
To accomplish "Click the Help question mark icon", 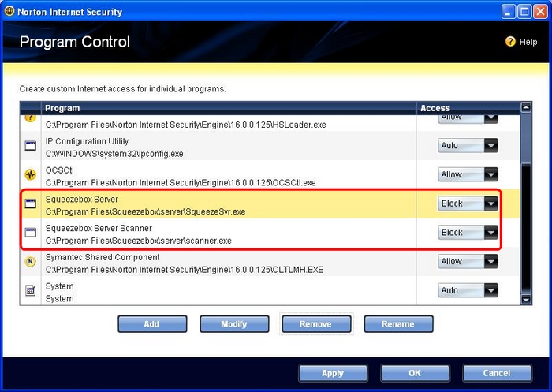I will (510, 42).
